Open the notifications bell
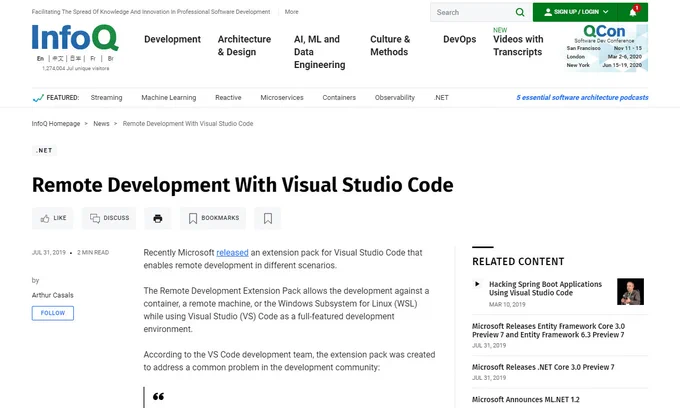This screenshot has height=408, width=680. click(x=633, y=12)
